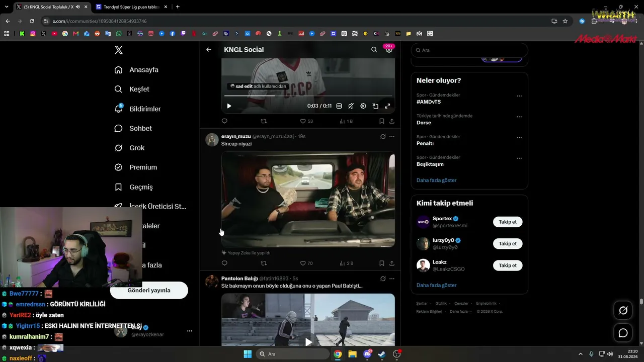Ask Grok about Pantolon Balığı post

coord(383,279)
